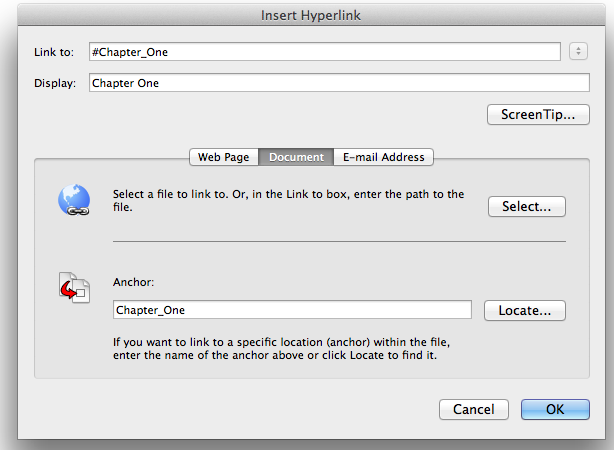
Task: Click the anchor document icon with red arrow
Action: 74,287
